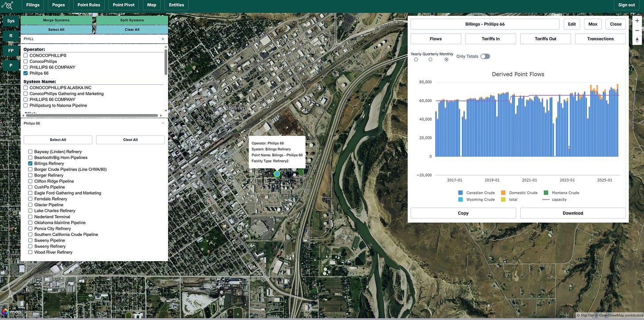Download the chart data
The width and height of the screenshot is (644, 320).
[x=573, y=213]
